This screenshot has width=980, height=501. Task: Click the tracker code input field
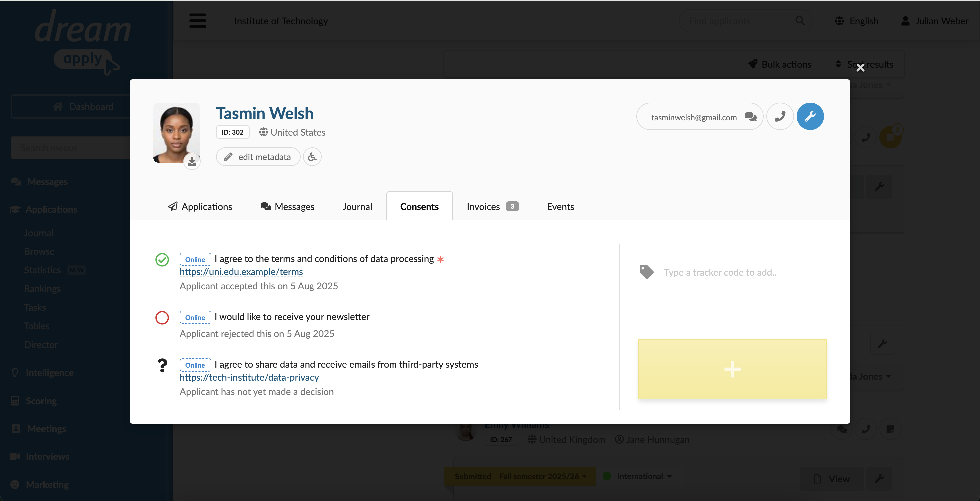click(743, 272)
